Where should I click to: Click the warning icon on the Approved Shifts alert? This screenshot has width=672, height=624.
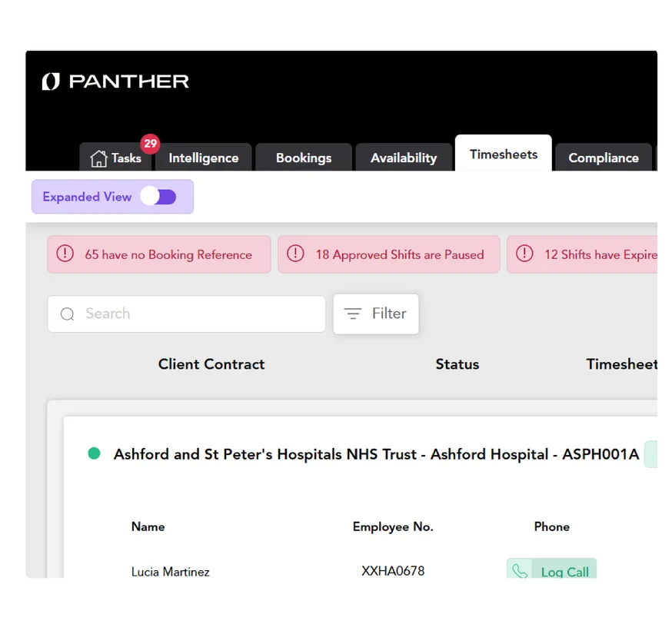click(x=295, y=254)
